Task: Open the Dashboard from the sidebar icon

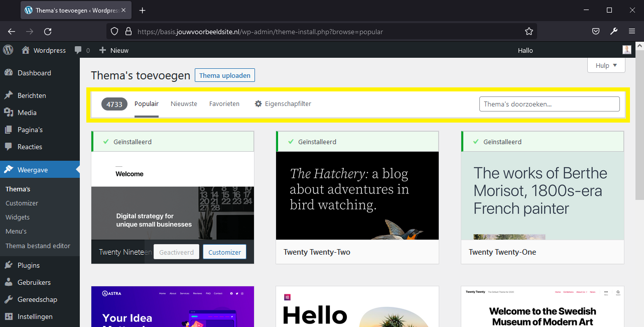Action: pyautogui.click(x=9, y=72)
